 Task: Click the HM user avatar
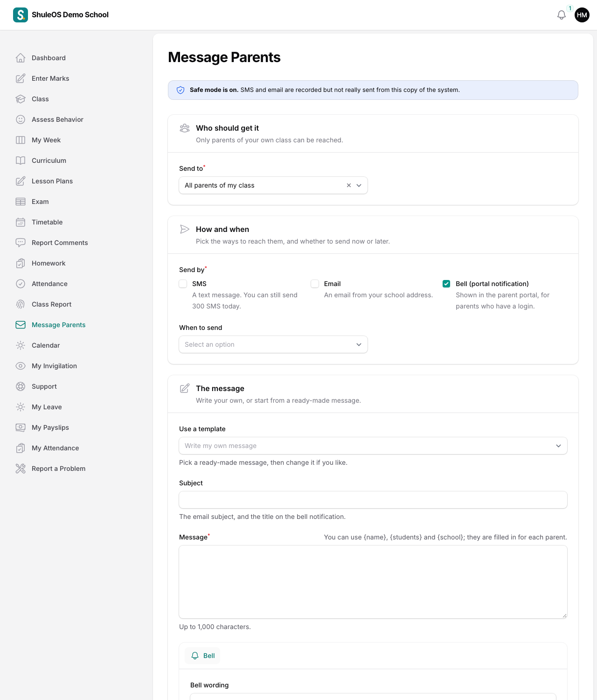coord(582,15)
